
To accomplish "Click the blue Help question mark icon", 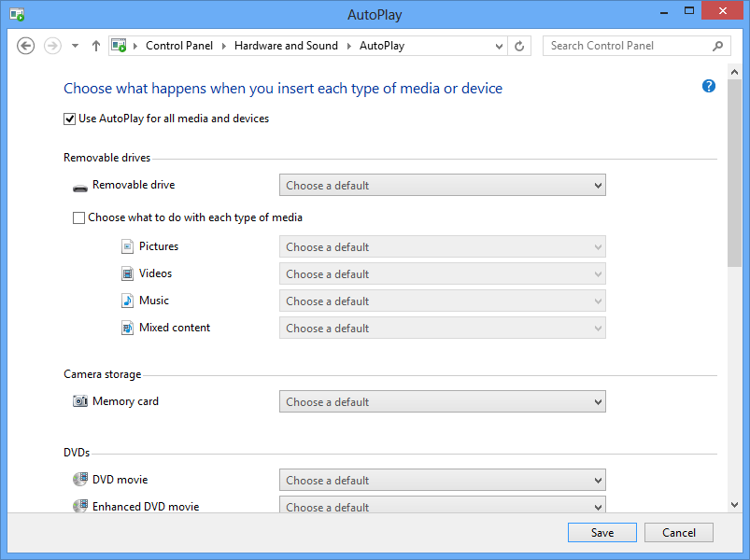I will pos(708,87).
